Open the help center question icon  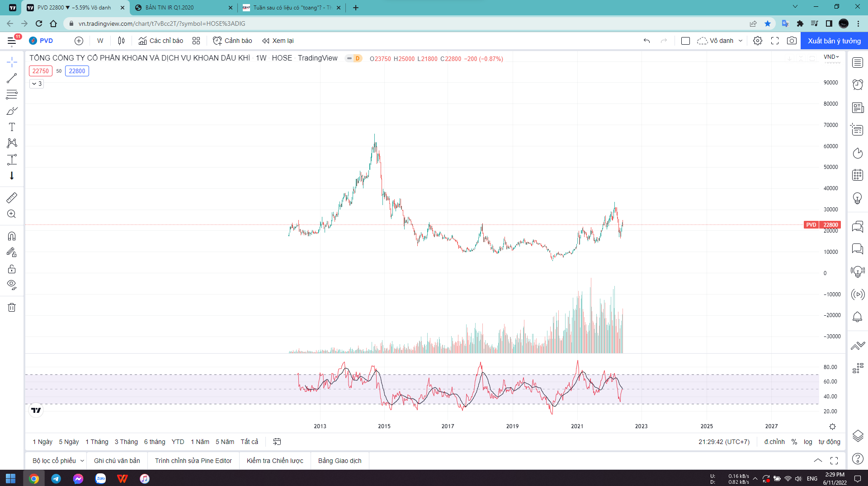coord(858,459)
